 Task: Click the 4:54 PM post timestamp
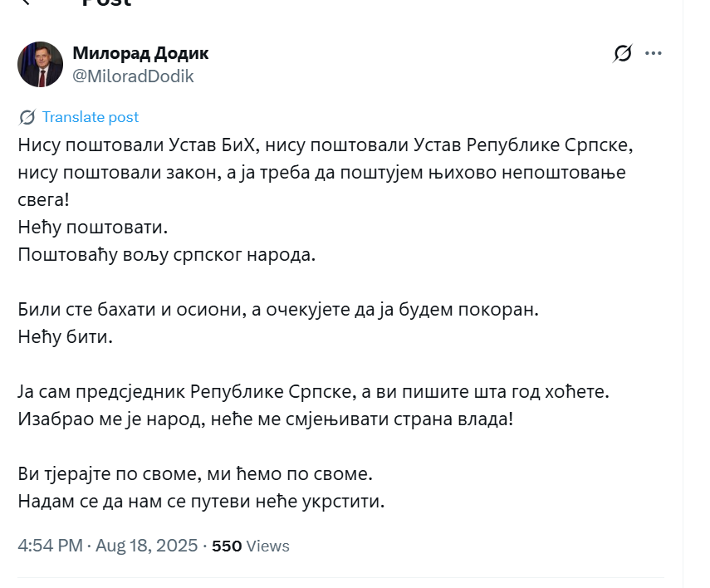coord(50,546)
